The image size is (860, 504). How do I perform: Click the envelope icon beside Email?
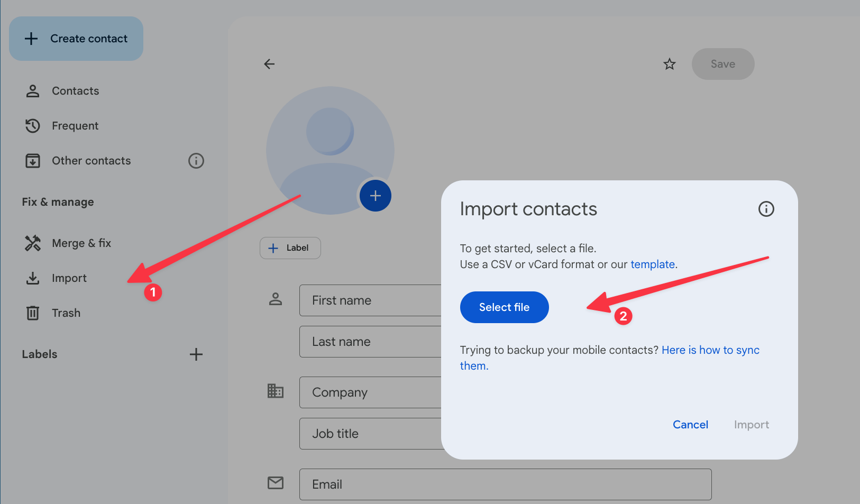coord(276,483)
